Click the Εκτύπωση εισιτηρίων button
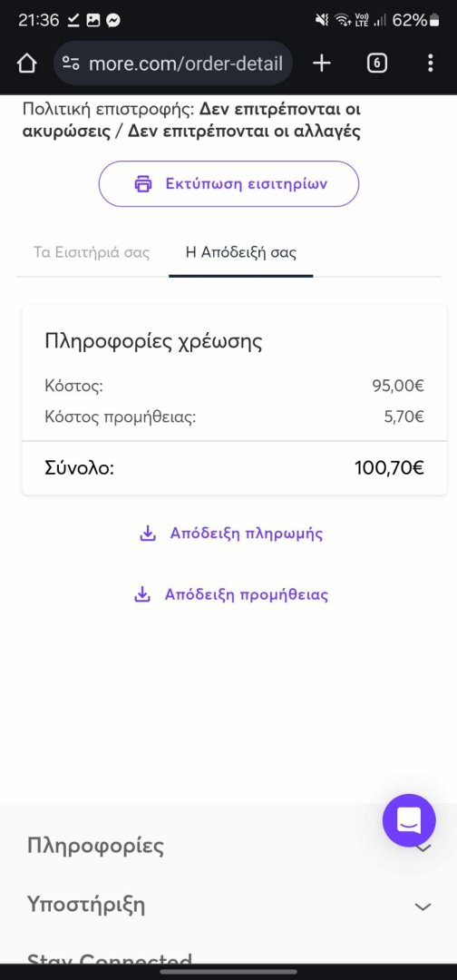 click(228, 183)
